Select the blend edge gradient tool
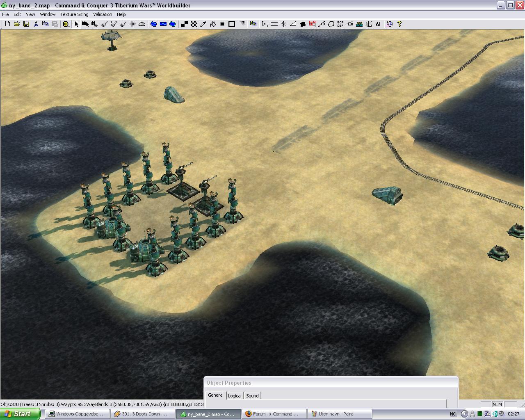This screenshot has width=525, height=420. (x=242, y=24)
